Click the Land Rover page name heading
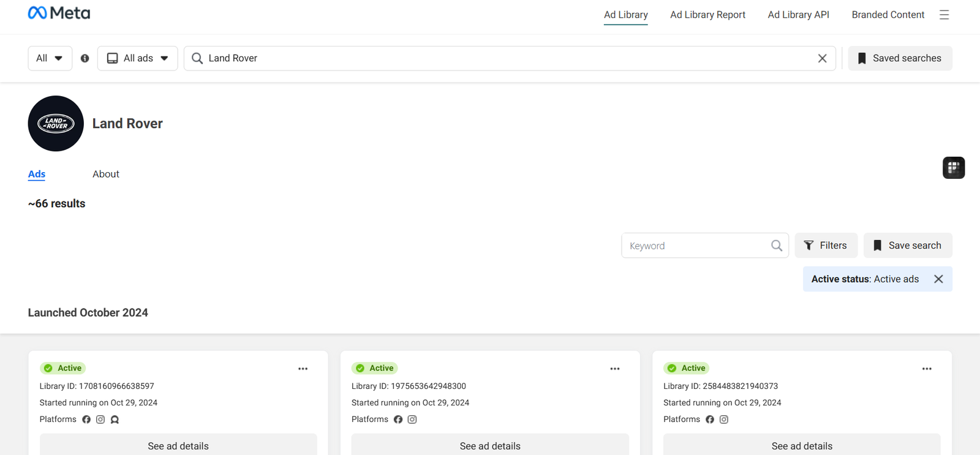Image resolution: width=980 pixels, height=455 pixels. (x=127, y=124)
